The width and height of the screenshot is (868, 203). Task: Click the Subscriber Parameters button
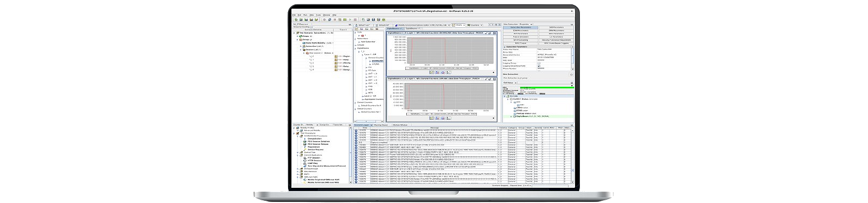click(520, 27)
